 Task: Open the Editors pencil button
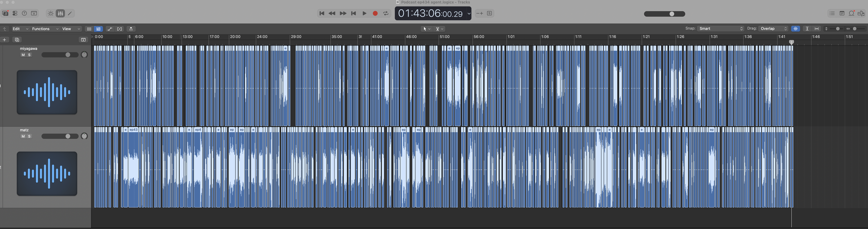coord(70,13)
